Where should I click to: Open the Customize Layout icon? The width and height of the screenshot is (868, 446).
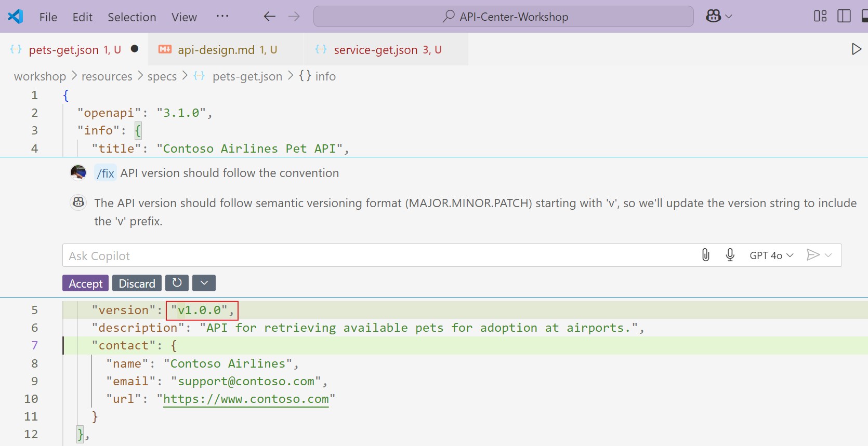point(820,17)
